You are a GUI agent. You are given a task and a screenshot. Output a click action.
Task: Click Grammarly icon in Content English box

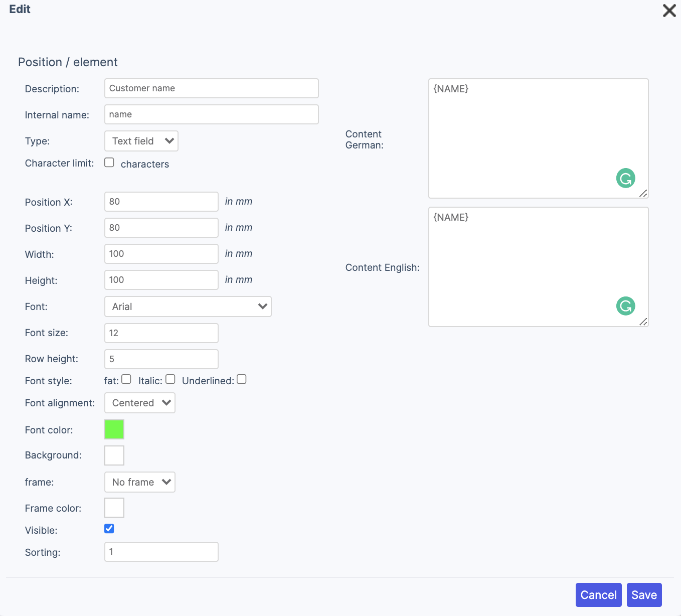625,306
